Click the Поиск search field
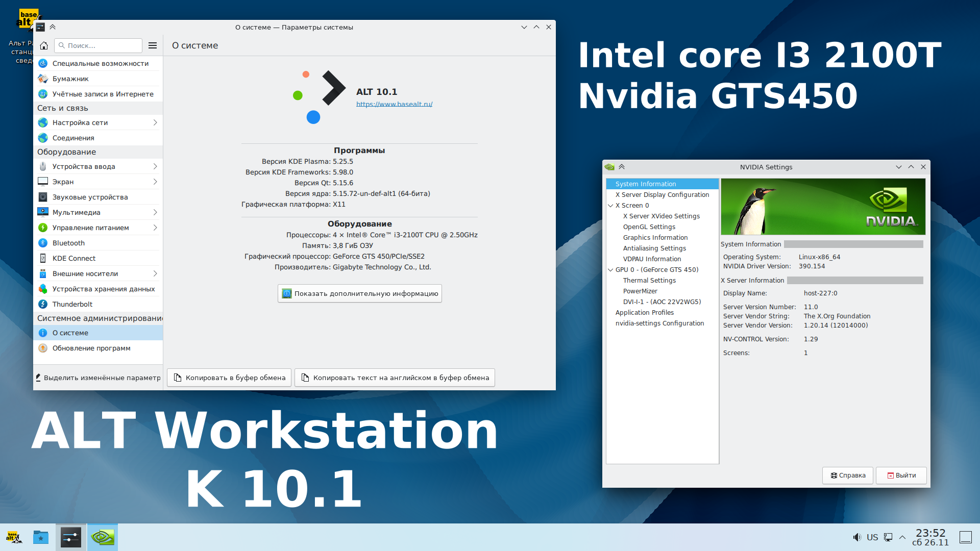Viewport: 980px width, 551px height. pos(98,45)
